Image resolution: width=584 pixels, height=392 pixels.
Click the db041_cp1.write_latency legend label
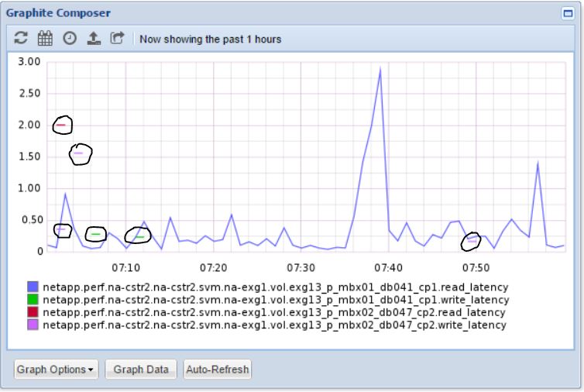276,300
